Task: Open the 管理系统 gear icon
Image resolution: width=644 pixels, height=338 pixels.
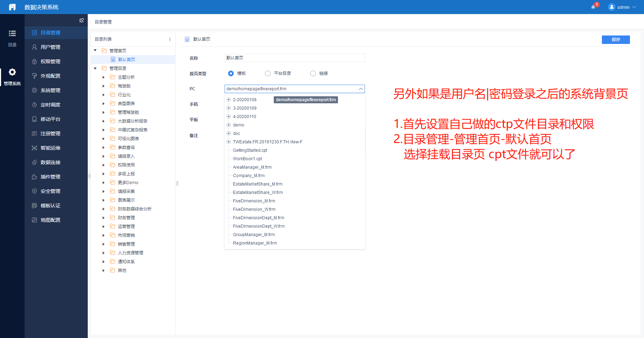Action: [12, 72]
